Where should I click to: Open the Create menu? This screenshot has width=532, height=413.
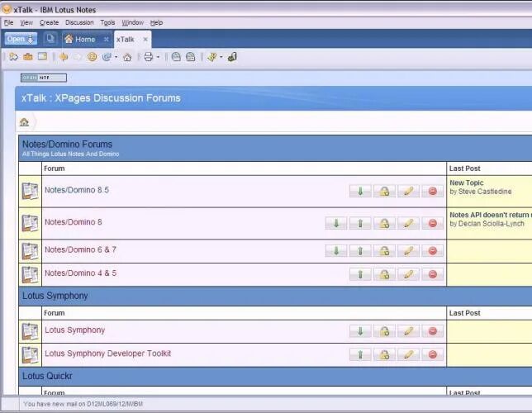coord(50,23)
